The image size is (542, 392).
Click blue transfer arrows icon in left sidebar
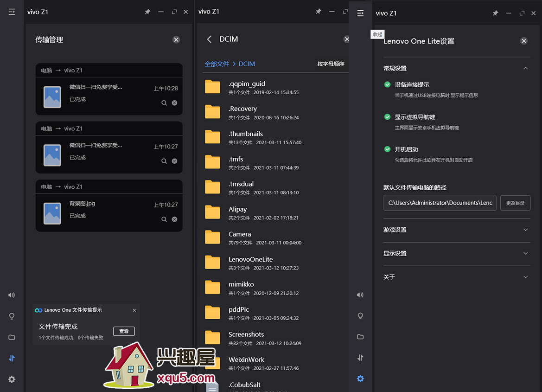(x=12, y=358)
